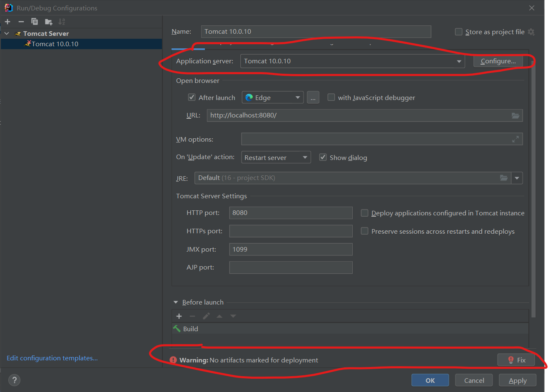
Task: Click the Configure... button
Action: point(498,61)
